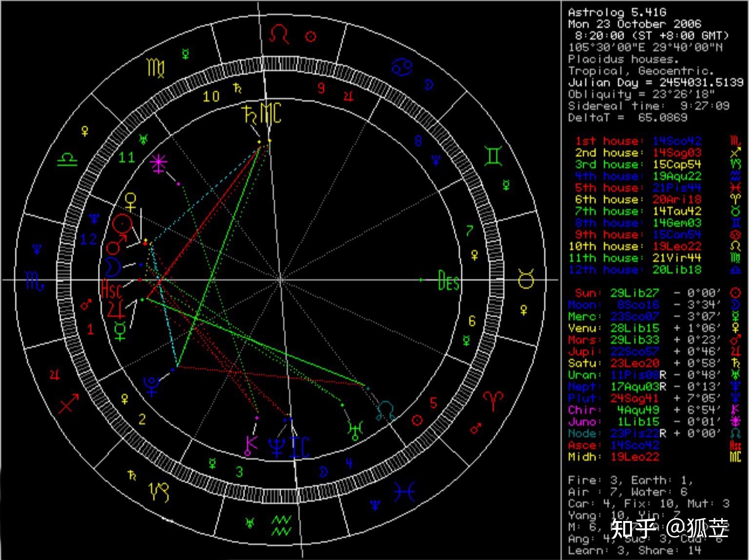Click house number 9 in the wheel
The height and width of the screenshot is (560, 749).
click(x=321, y=88)
